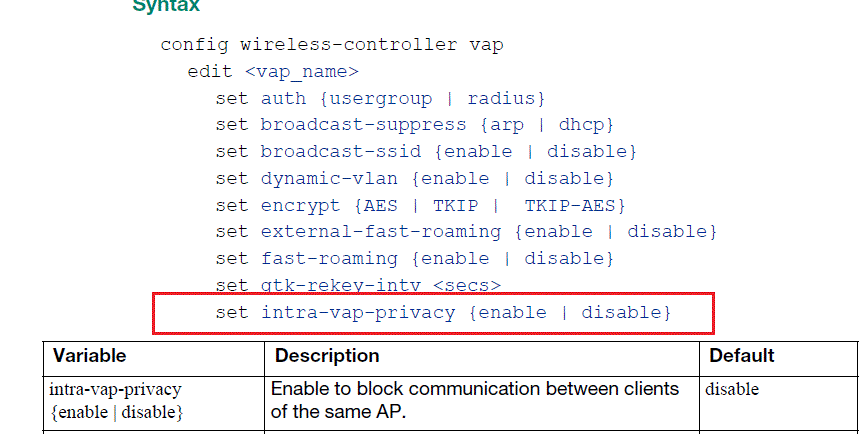Click the red-boxed 'set intra-vap-privacy' line
861x436 pixels.
pyautogui.click(x=444, y=313)
